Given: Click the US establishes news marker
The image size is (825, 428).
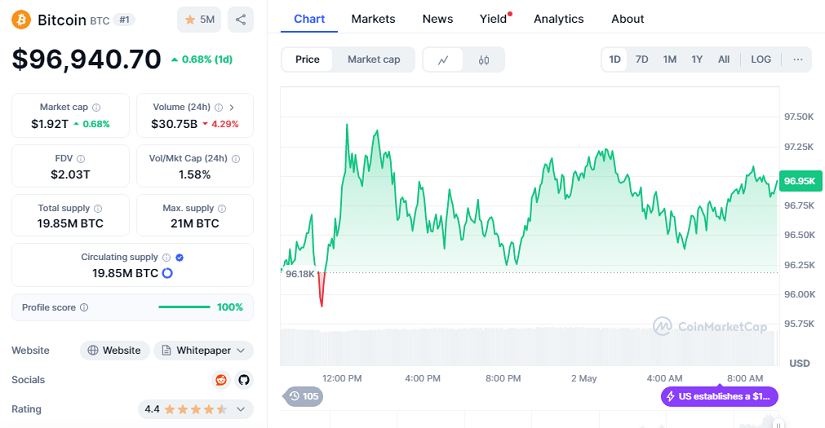Looking at the screenshot, I should click(x=719, y=397).
